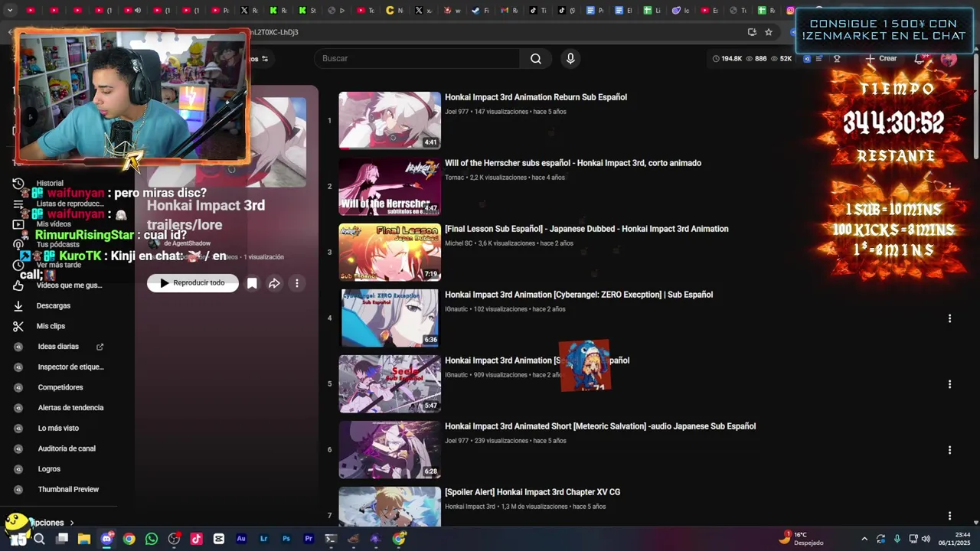Viewport: 980px width, 551px height.
Task: Open playlist more options menu
Action: click(297, 283)
